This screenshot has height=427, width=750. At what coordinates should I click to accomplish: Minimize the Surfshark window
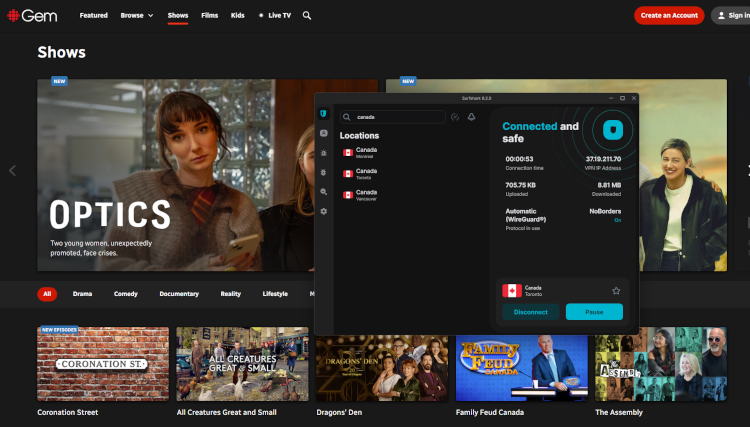click(x=611, y=98)
